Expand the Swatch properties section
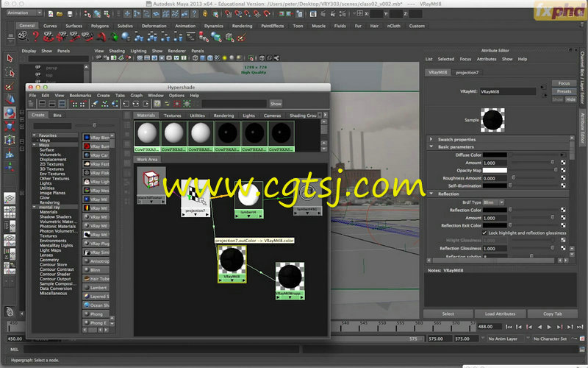 pos(431,139)
